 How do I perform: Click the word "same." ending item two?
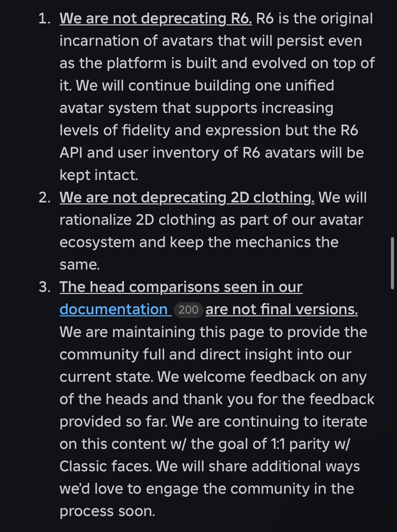80,264
